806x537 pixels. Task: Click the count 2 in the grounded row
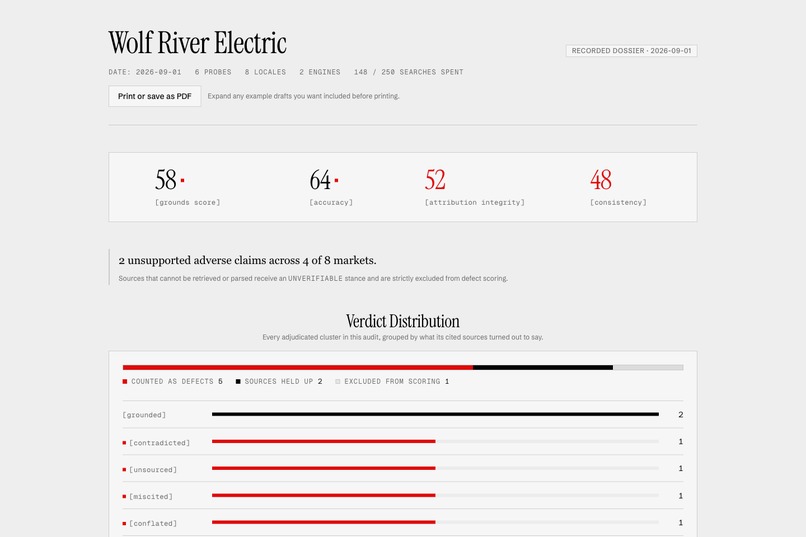point(681,415)
